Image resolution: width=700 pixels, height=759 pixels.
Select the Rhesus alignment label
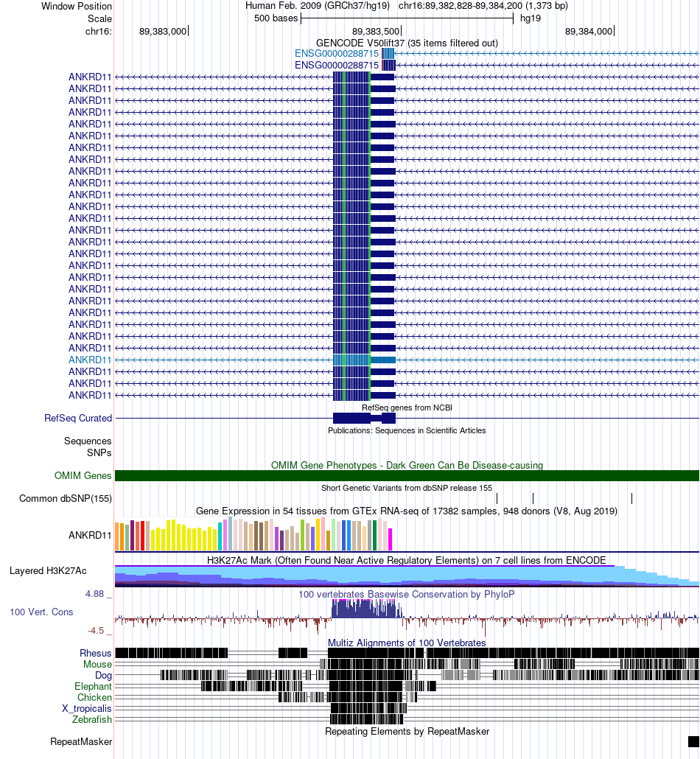[x=95, y=654]
